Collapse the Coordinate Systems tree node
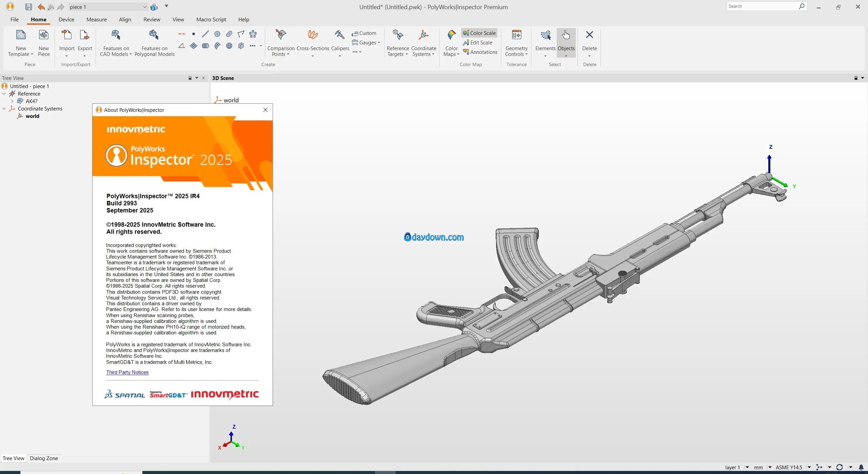This screenshot has height=474, width=868. coord(4,109)
